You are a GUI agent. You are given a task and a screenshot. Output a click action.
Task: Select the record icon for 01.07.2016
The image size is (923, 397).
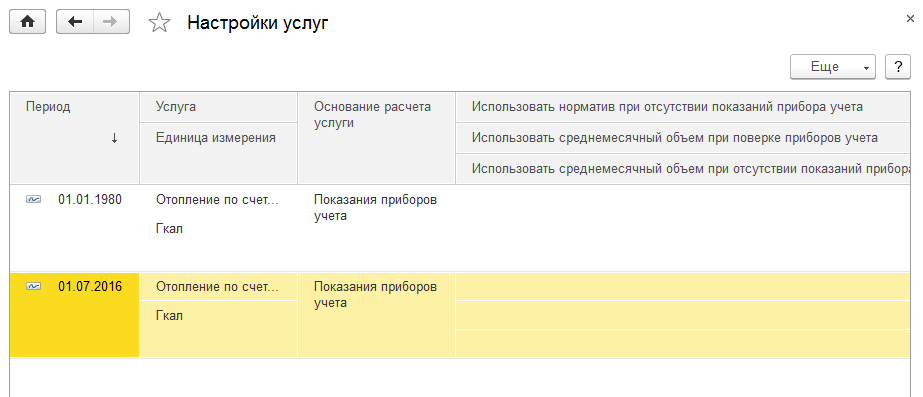34,287
